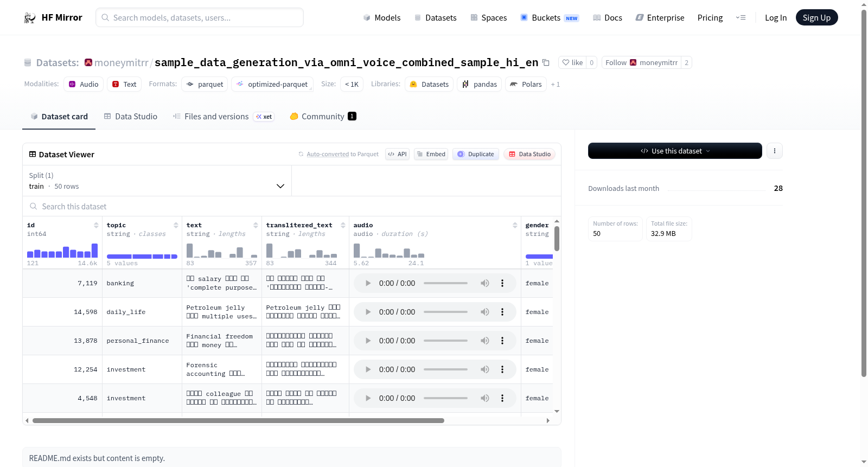Focus the Search this dataset field
Viewport: 868px width, 467px height.
(292, 207)
